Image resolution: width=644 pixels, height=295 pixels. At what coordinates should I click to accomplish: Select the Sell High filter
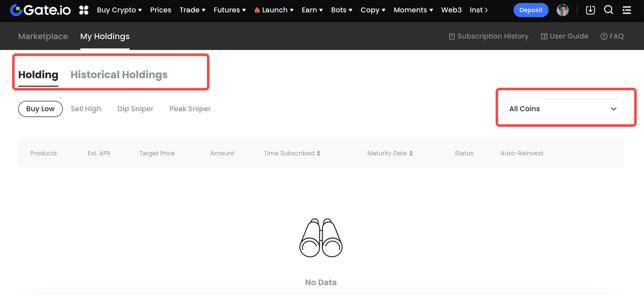tap(86, 109)
